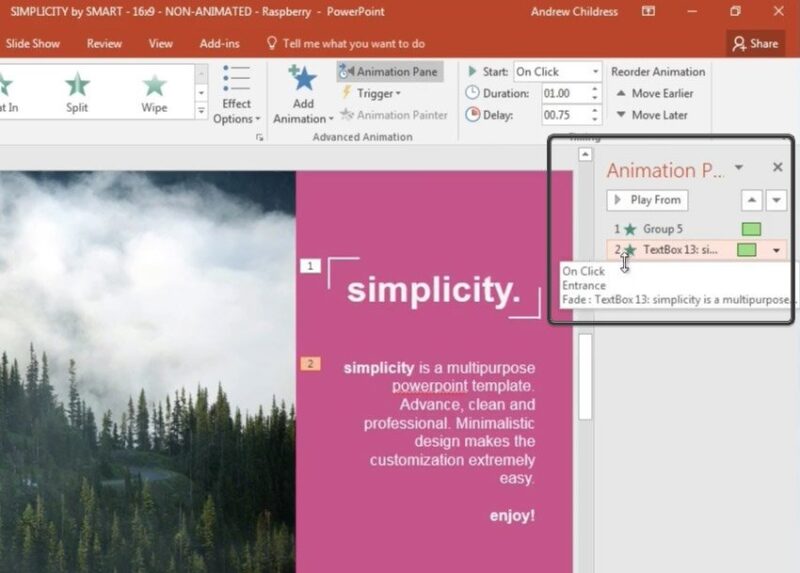800x573 pixels.
Task: Click the Animation Painter button
Action: [x=394, y=115]
